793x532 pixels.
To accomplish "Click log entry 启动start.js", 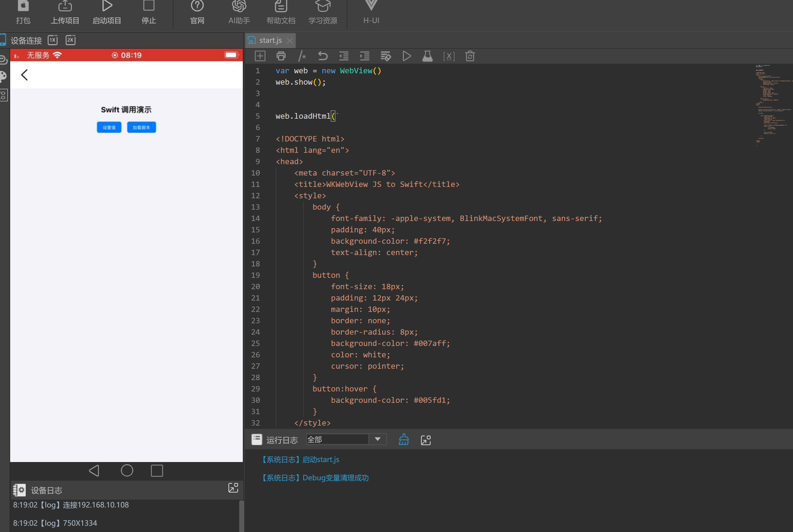I will [301, 459].
